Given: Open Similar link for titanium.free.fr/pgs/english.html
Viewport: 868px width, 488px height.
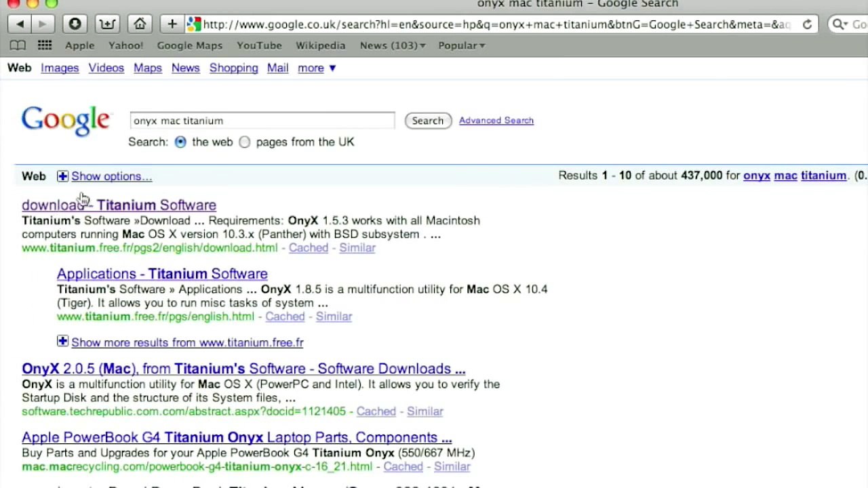Looking at the screenshot, I should coord(334,317).
